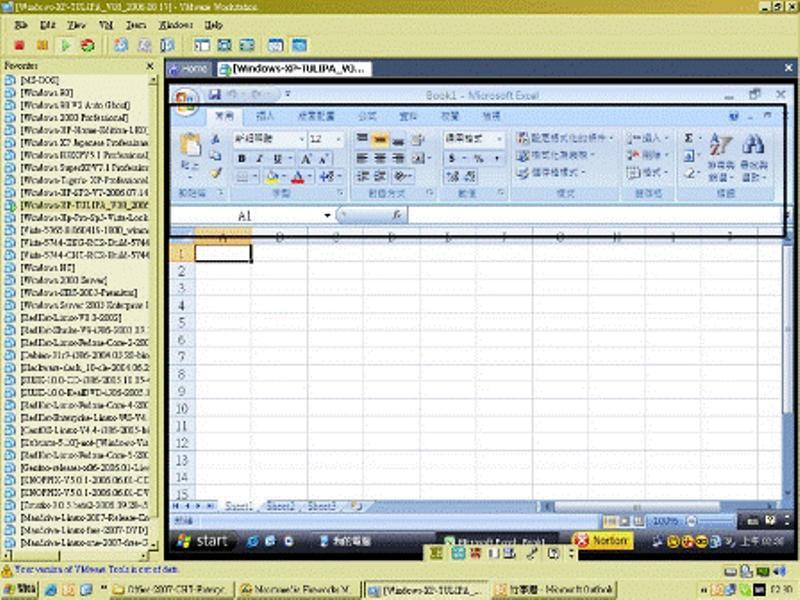Click the VMware suspend button
The image size is (800, 600).
42,45
